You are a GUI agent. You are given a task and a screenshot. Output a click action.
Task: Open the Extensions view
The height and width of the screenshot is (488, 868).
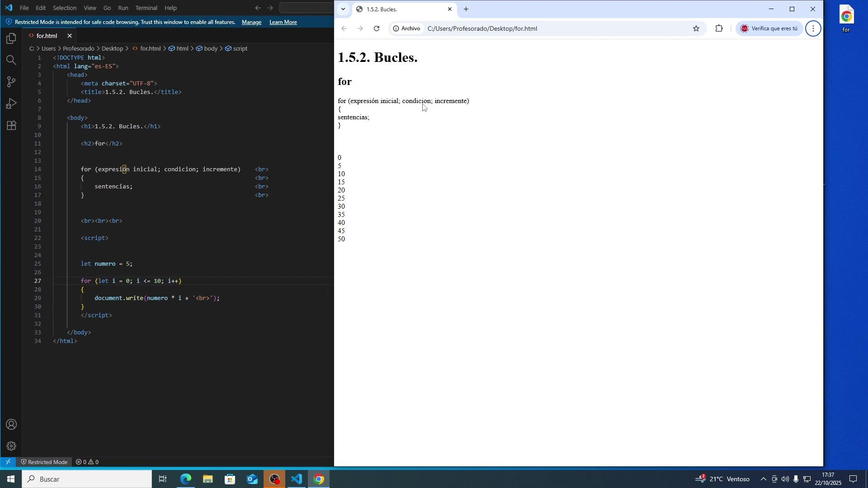coord(11,125)
